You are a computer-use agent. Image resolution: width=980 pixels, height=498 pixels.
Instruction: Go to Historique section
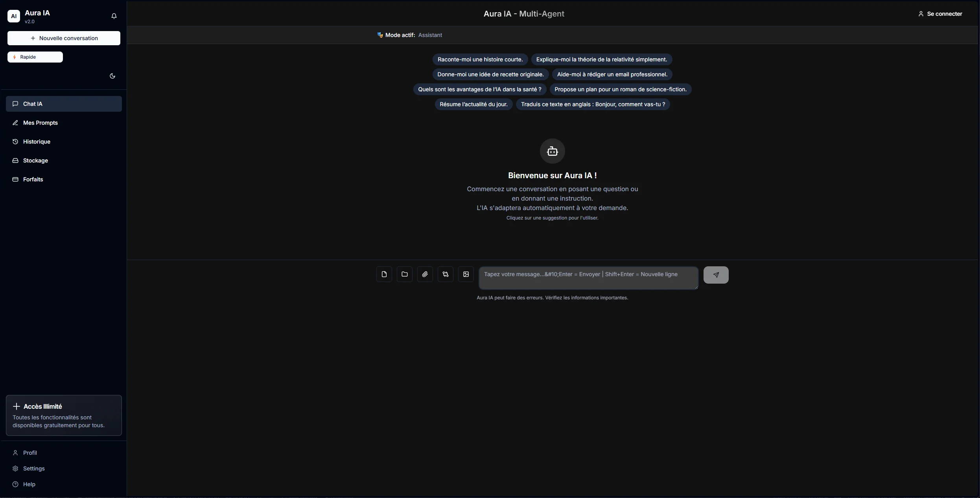pyautogui.click(x=37, y=142)
